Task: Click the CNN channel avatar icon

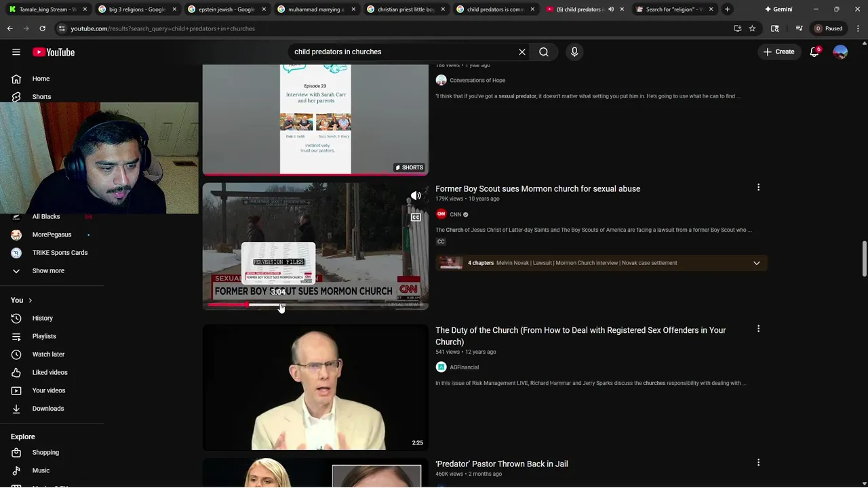Action: [441, 214]
